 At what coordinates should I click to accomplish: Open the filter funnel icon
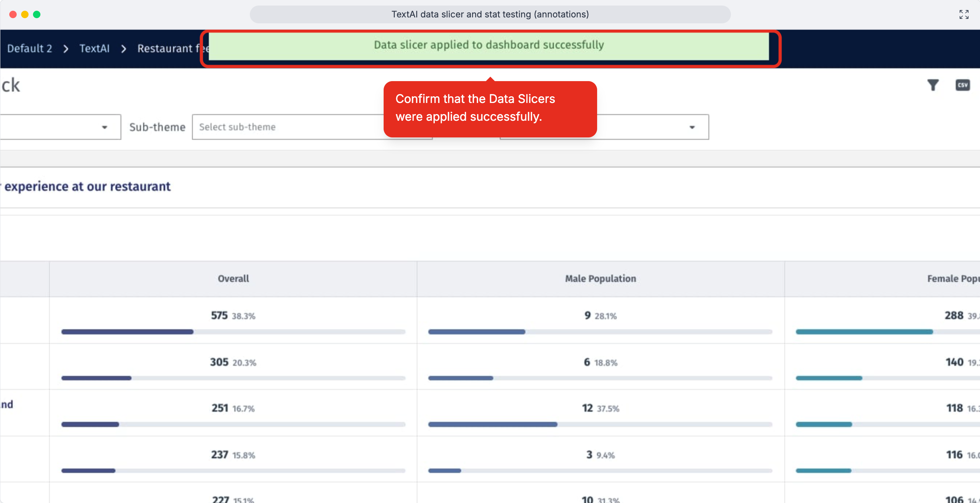[933, 85]
